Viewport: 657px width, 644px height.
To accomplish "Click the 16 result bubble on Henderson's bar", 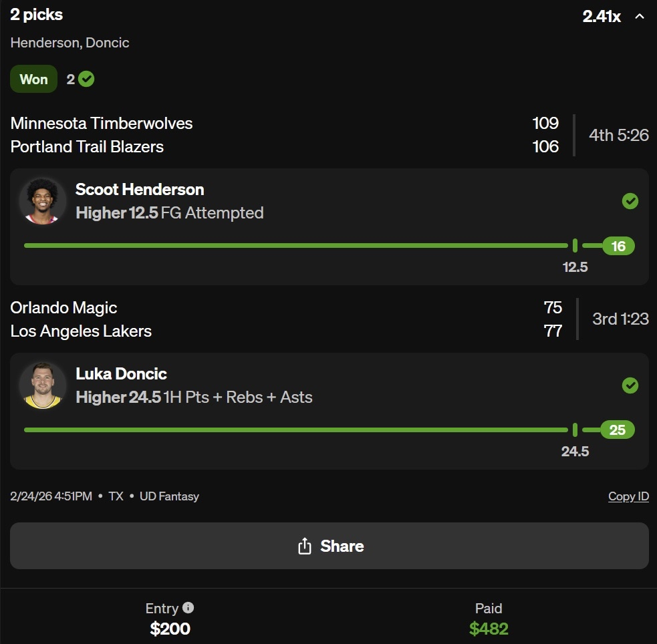I will (618, 246).
